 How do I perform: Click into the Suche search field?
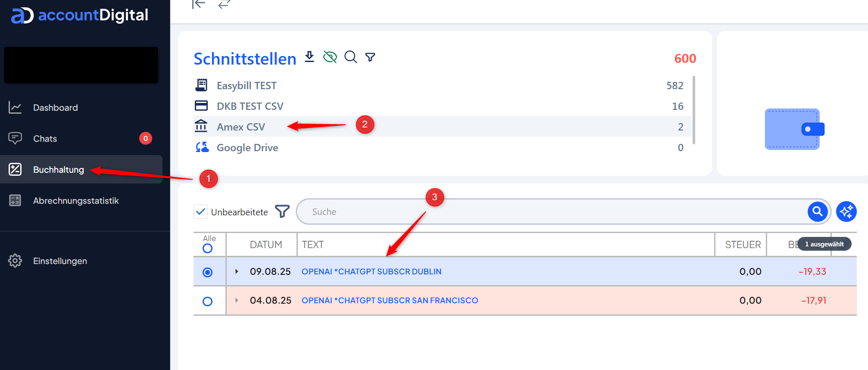552,211
